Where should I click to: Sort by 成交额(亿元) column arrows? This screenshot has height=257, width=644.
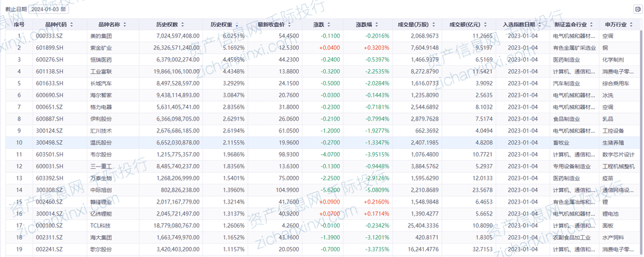click(x=486, y=25)
